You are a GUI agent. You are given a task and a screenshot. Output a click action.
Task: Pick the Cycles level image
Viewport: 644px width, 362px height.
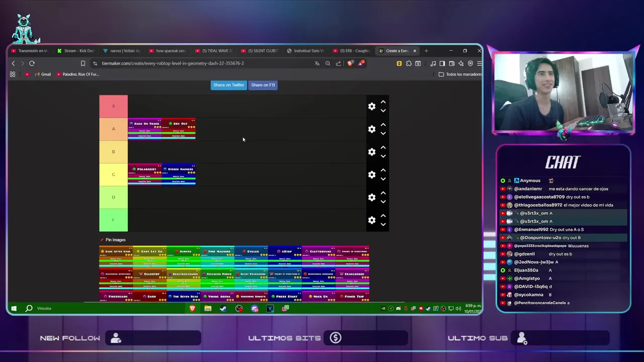tap(251, 256)
